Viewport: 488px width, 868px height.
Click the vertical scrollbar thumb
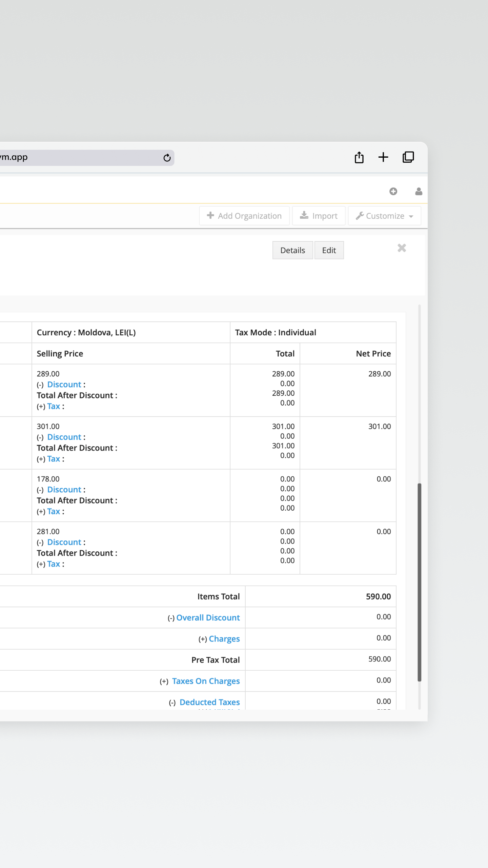(419, 582)
